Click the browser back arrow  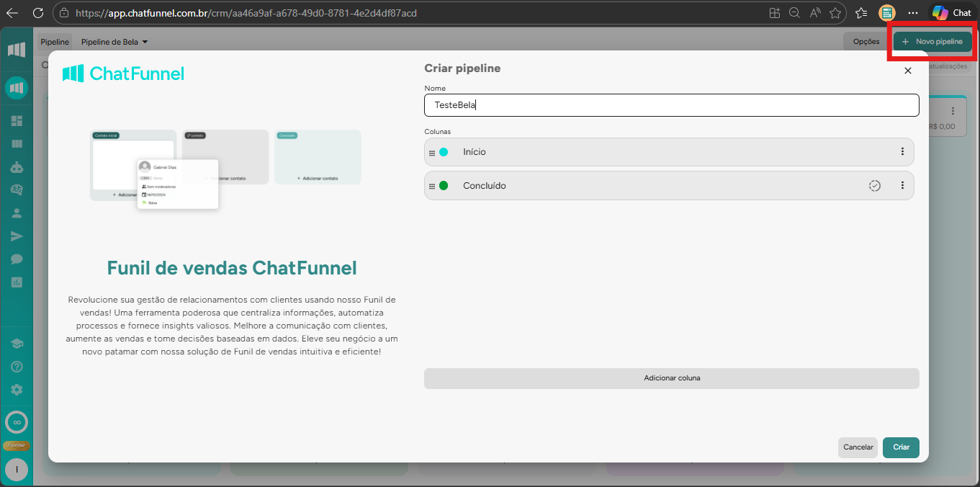pyautogui.click(x=12, y=13)
